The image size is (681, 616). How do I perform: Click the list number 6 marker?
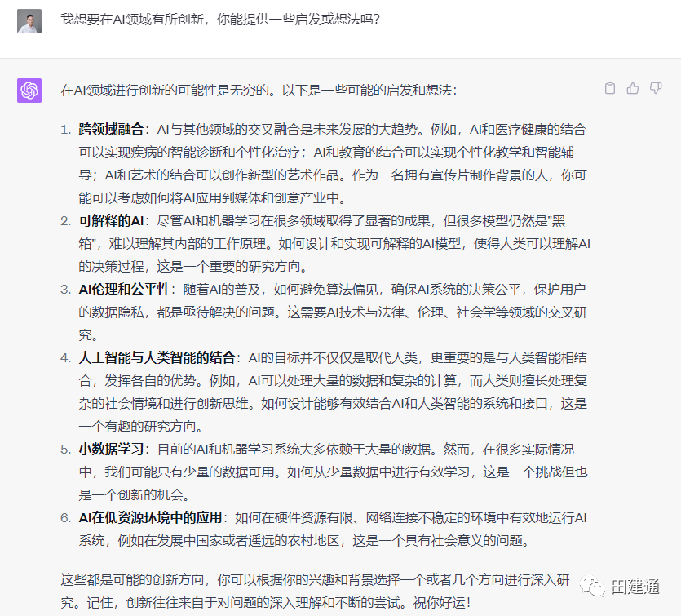pyautogui.click(x=66, y=517)
